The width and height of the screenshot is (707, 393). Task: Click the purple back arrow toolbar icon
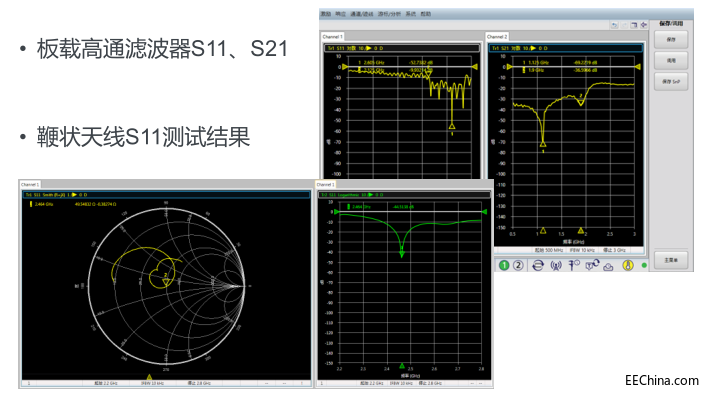(643, 25)
